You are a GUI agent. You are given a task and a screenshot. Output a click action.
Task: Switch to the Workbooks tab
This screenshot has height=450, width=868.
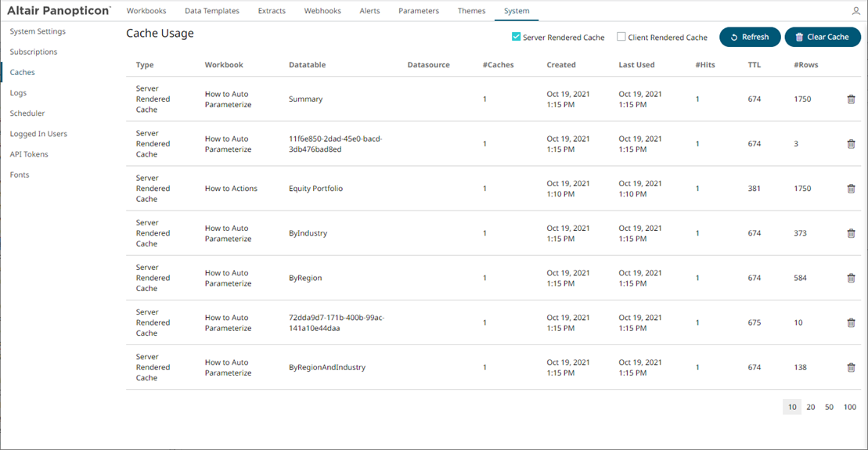[146, 11]
